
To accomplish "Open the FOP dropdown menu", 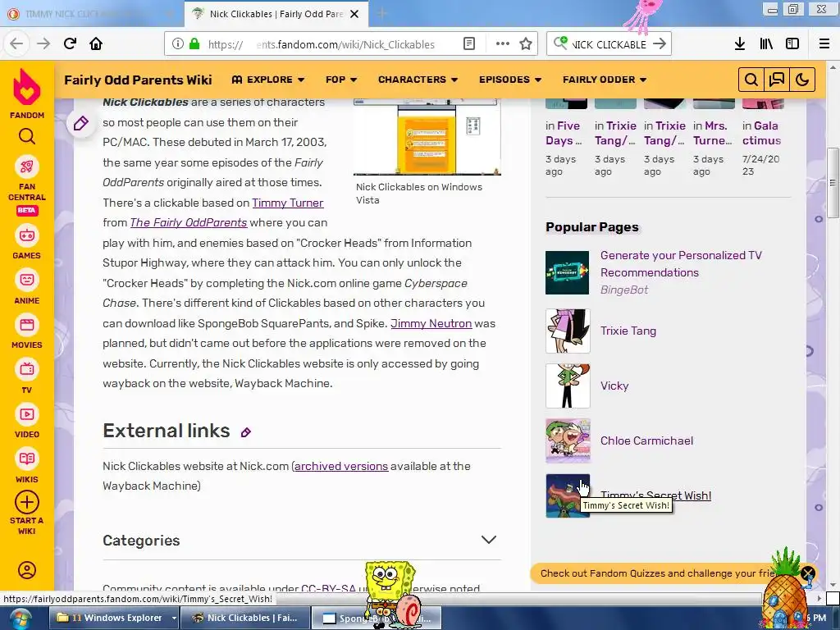I will 340,80.
